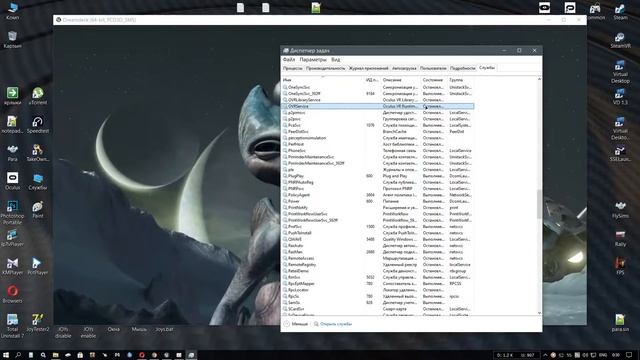
Task: Select the RemoteRegistry service row
Action: point(378,264)
